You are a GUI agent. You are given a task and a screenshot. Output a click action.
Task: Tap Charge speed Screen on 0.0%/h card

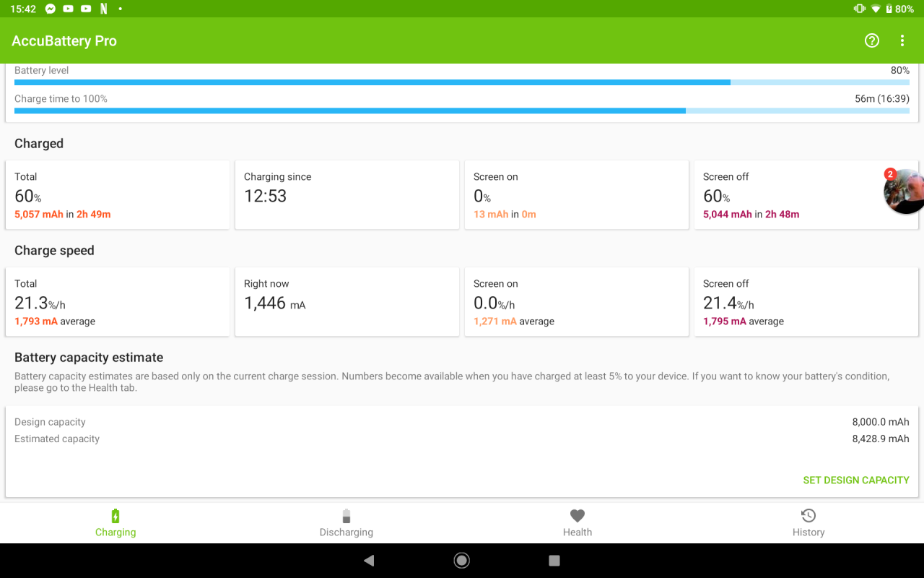click(577, 302)
